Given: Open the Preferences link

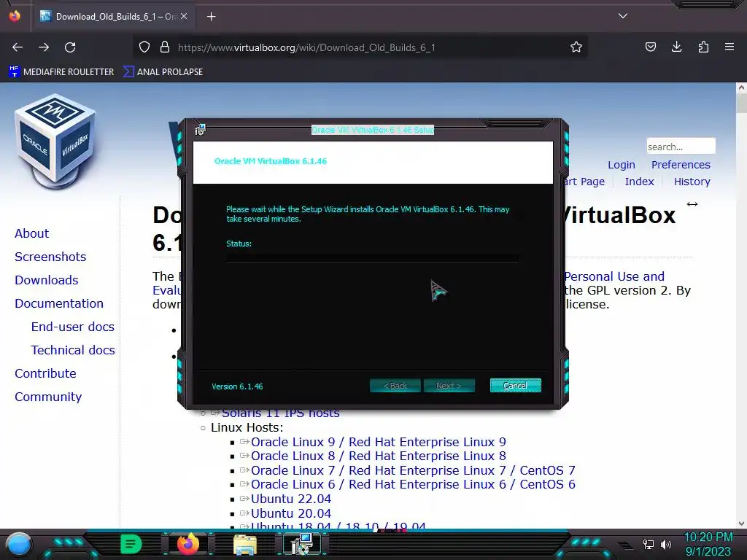Looking at the screenshot, I should coord(681,165).
